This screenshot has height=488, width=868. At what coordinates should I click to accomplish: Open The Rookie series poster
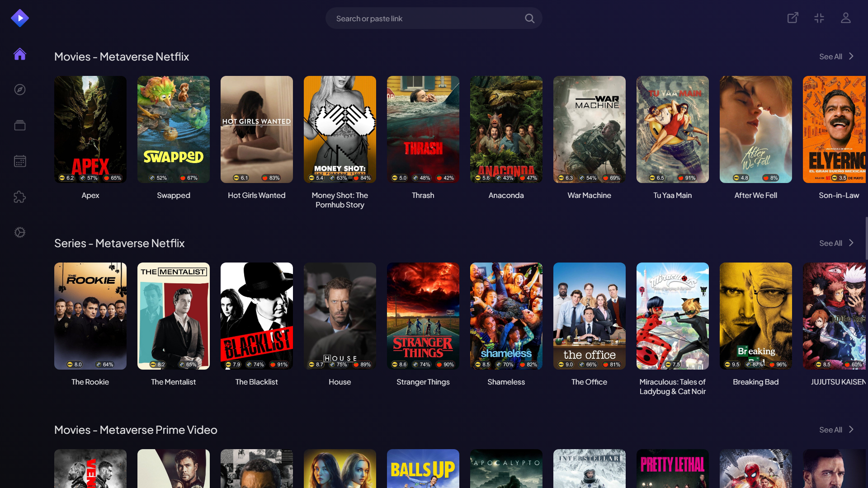click(90, 316)
